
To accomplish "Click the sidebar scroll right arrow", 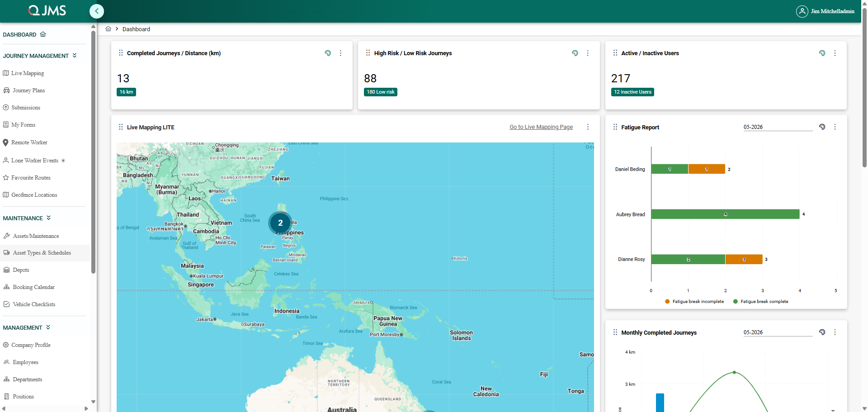I will (x=86, y=408).
